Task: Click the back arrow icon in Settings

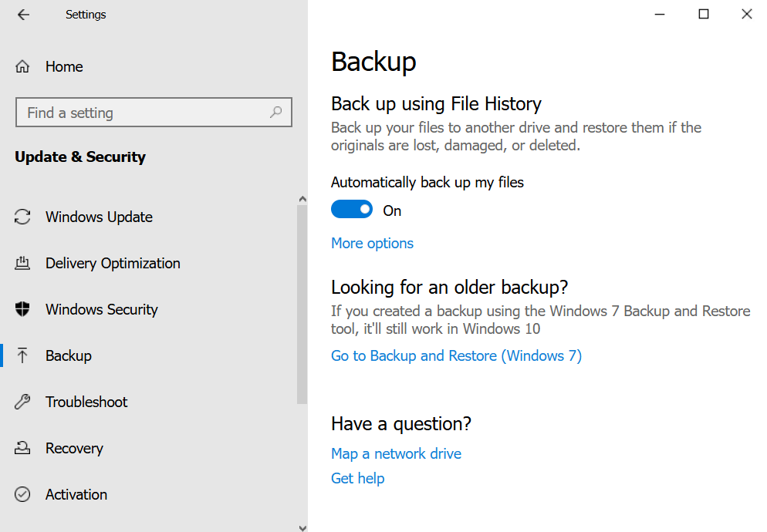Action: click(23, 15)
